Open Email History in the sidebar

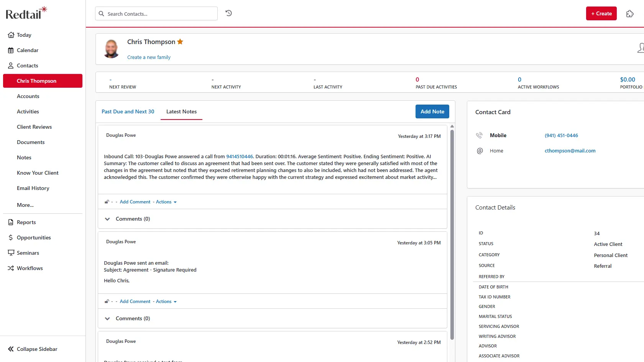tap(33, 188)
